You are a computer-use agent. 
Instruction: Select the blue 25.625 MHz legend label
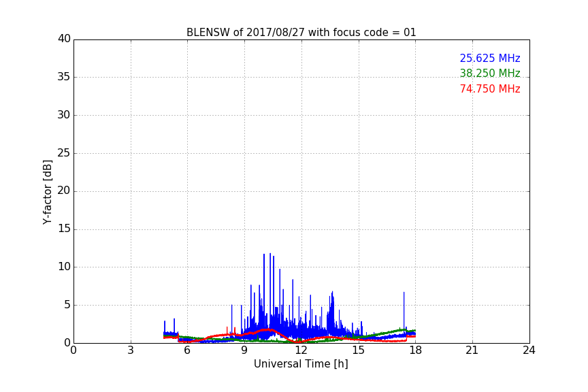[x=490, y=58]
